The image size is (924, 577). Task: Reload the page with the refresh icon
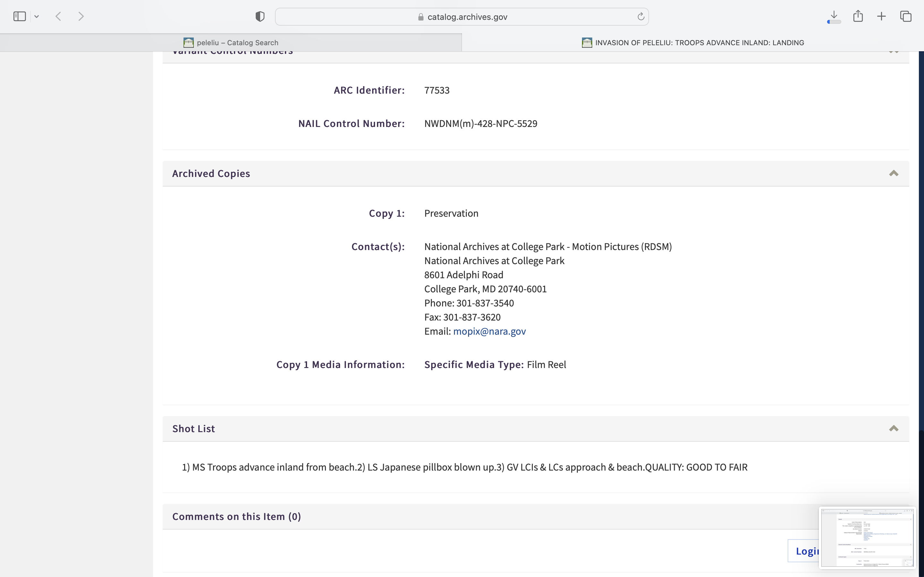tap(641, 16)
